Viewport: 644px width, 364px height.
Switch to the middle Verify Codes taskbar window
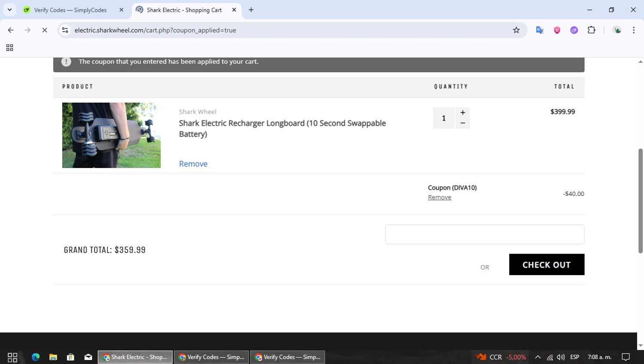click(211, 357)
